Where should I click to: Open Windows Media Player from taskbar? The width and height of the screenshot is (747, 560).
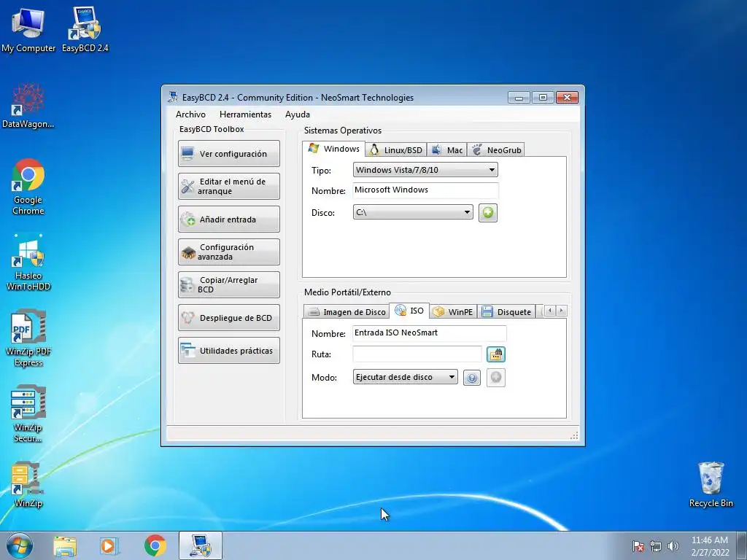point(109,546)
